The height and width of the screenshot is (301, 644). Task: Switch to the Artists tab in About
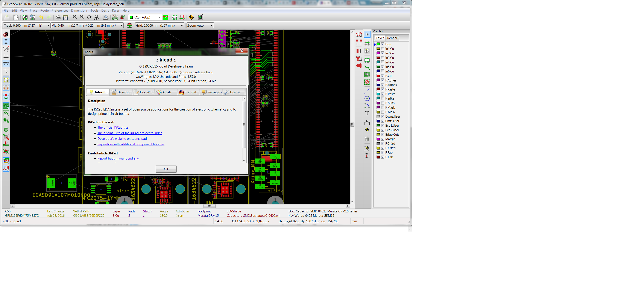[166, 92]
